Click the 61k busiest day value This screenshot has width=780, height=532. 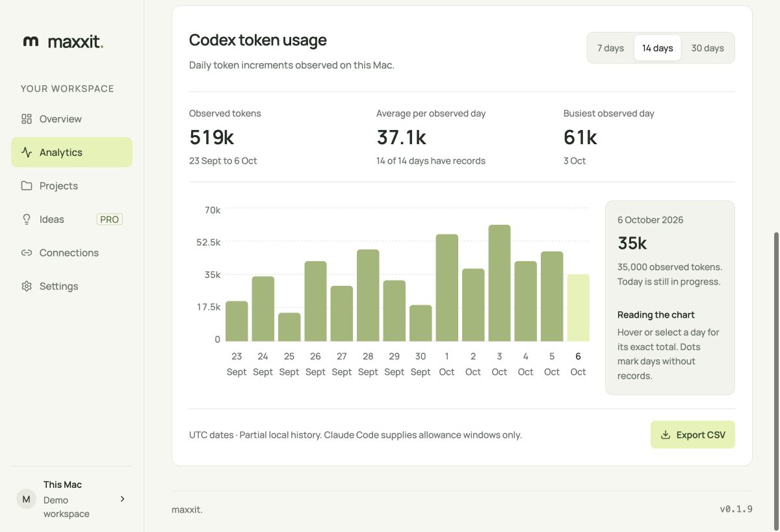580,137
